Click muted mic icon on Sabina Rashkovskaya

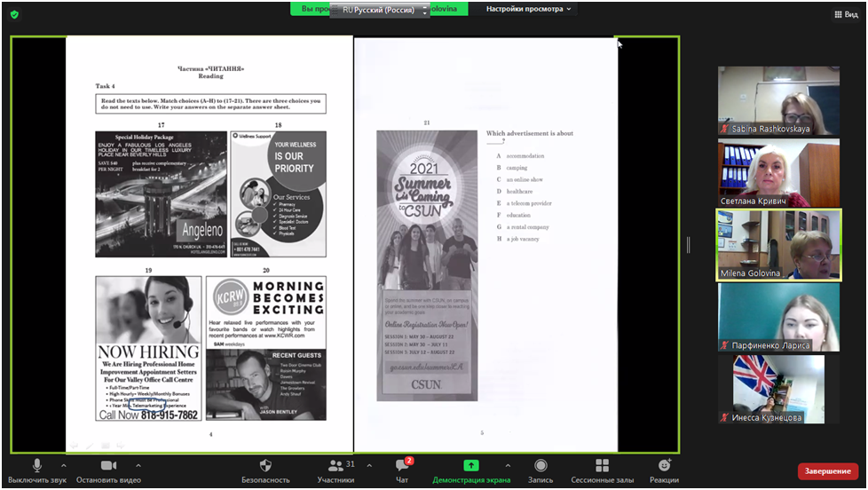click(x=724, y=129)
